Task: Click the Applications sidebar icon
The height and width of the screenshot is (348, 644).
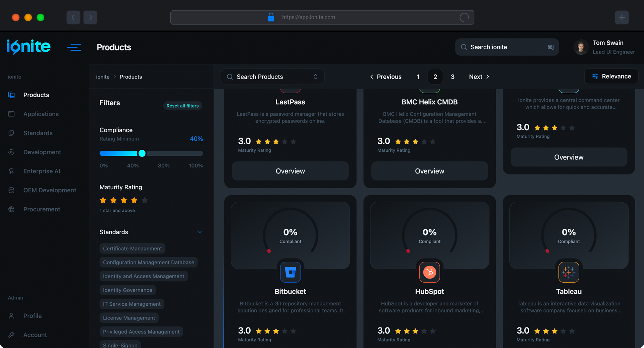Action: [x=11, y=114]
